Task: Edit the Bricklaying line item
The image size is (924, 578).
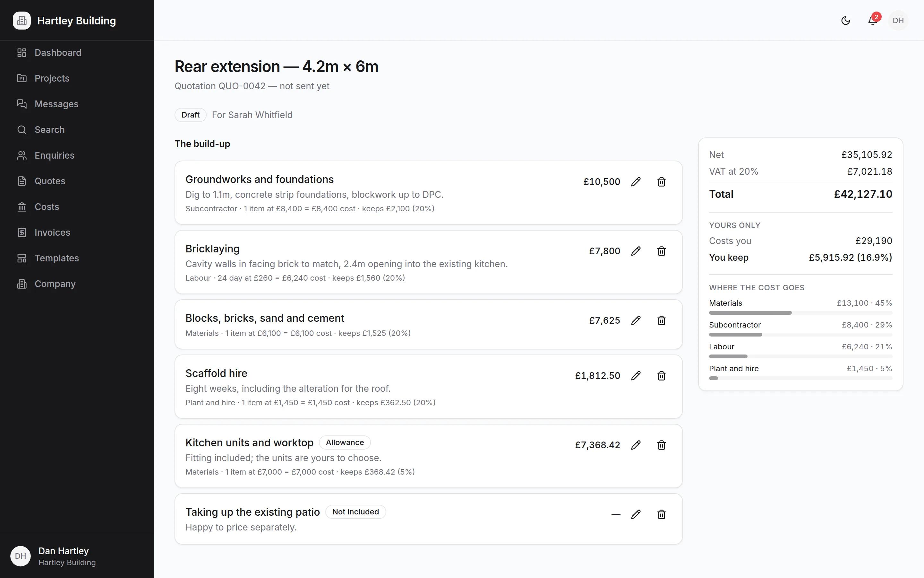Action: click(x=636, y=251)
